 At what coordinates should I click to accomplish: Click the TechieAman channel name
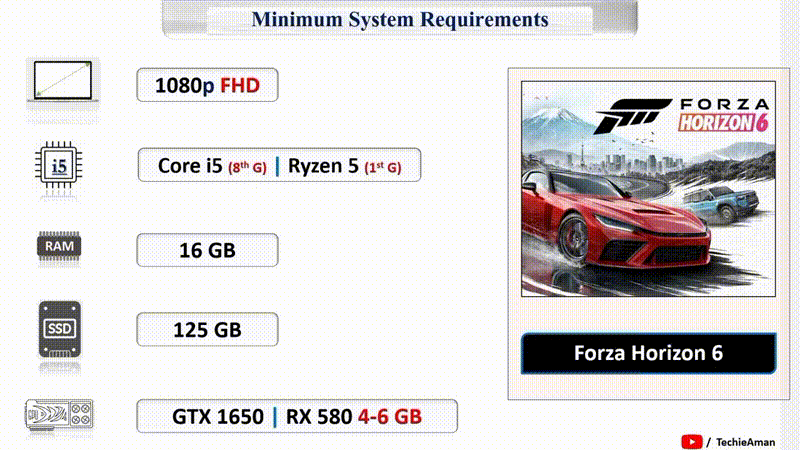[745, 442]
